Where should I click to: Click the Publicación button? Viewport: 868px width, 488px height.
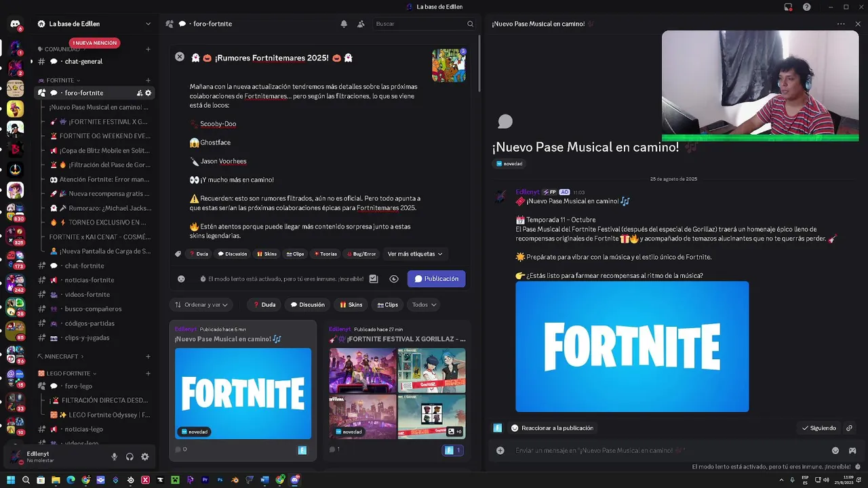tap(436, 279)
